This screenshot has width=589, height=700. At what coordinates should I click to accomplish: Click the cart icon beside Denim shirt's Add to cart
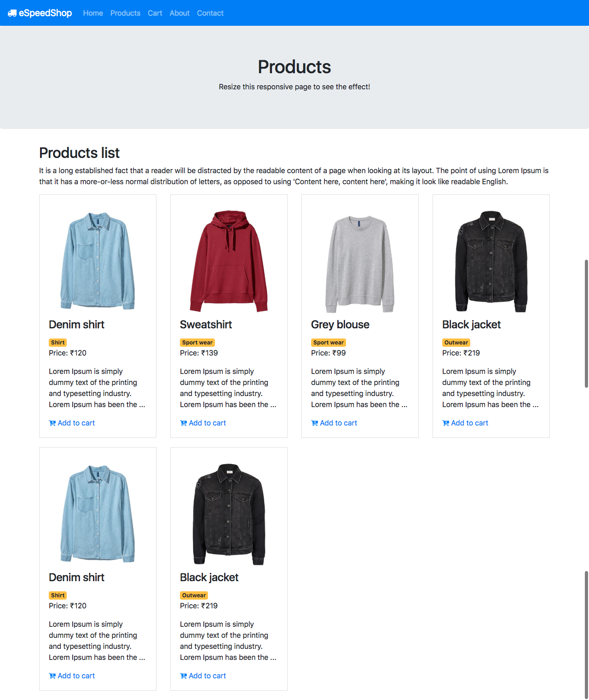52,423
